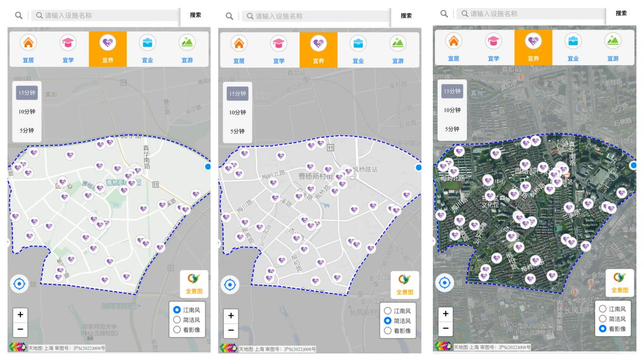The height and width of the screenshot is (362, 644).
Task: Select 宜学 graduation cap icon in left panel
Action: [68, 44]
